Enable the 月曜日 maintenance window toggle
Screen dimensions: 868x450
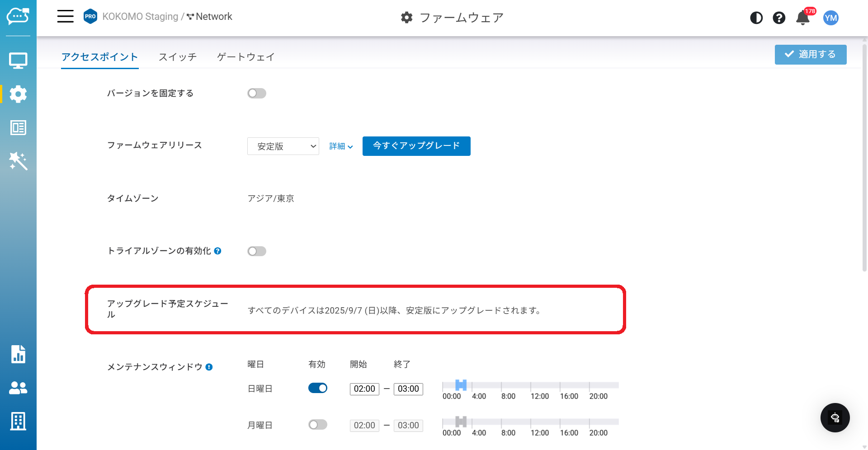318,425
